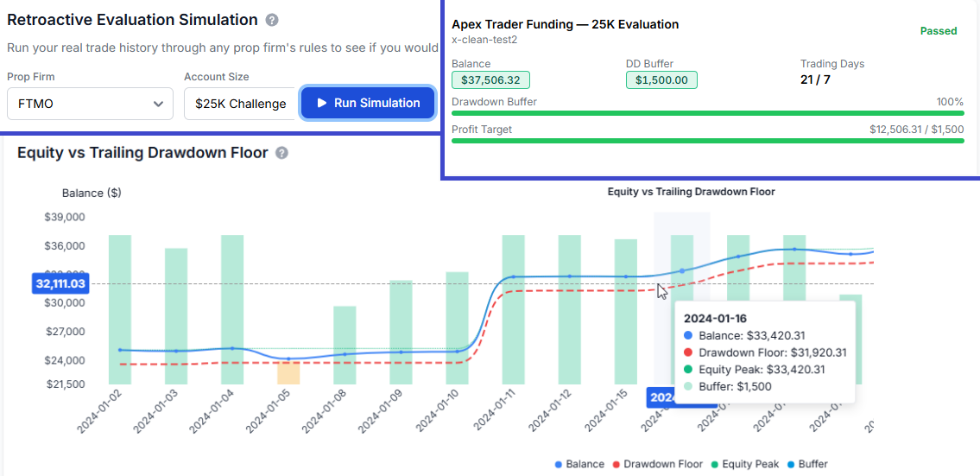Click the $1,500.00 DD Buffer badge
Viewport: 980px width, 476px height.
[x=661, y=80]
